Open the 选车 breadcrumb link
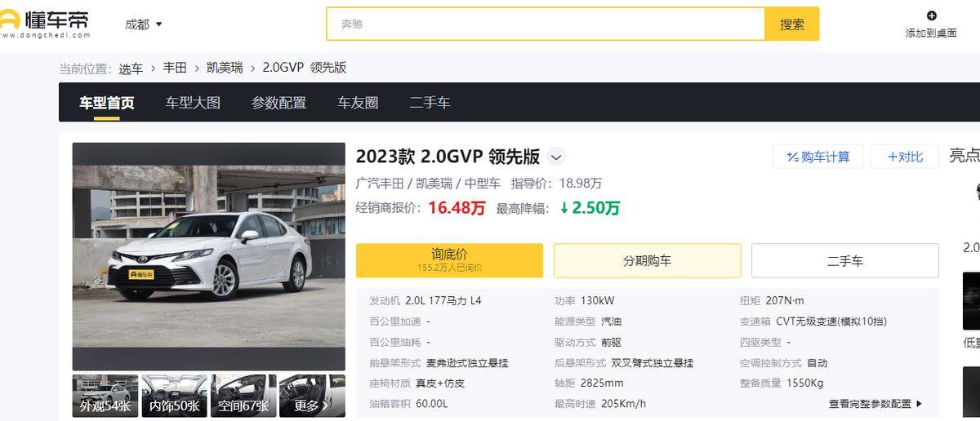Image resolution: width=980 pixels, height=421 pixels. coord(131,69)
